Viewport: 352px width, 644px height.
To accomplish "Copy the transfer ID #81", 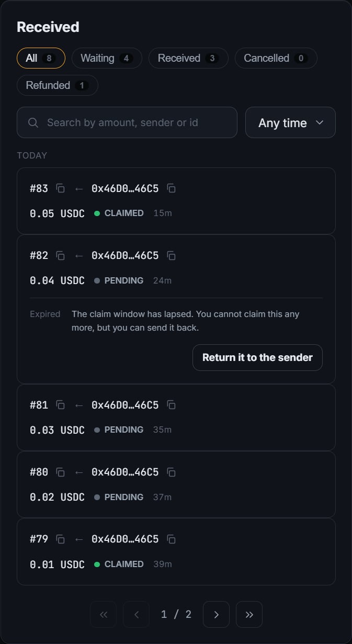I will point(61,405).
